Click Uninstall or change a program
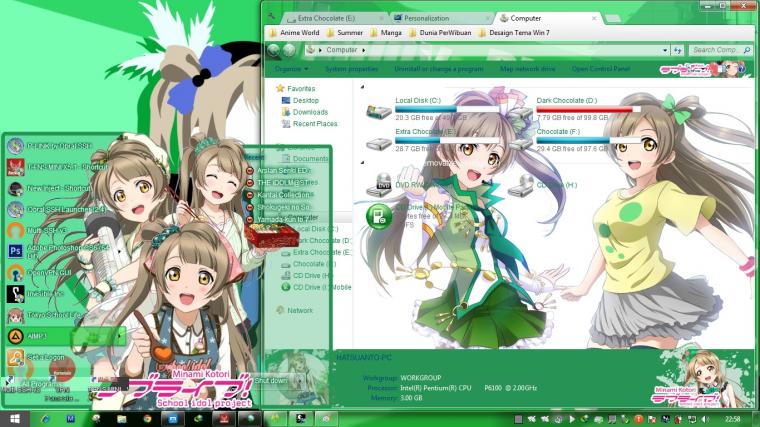This screenshot has height=427, width=760. coord(439,69)
